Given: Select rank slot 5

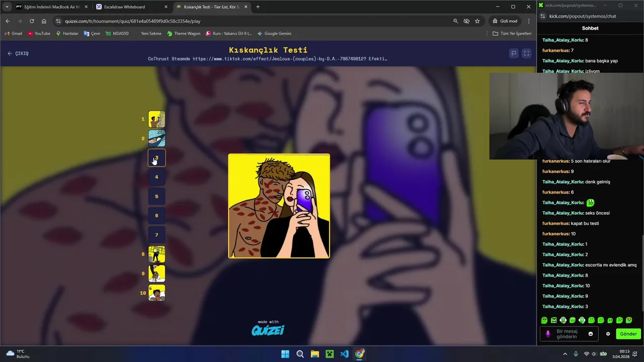Looking at the screenshot, I should coord(156,197).
